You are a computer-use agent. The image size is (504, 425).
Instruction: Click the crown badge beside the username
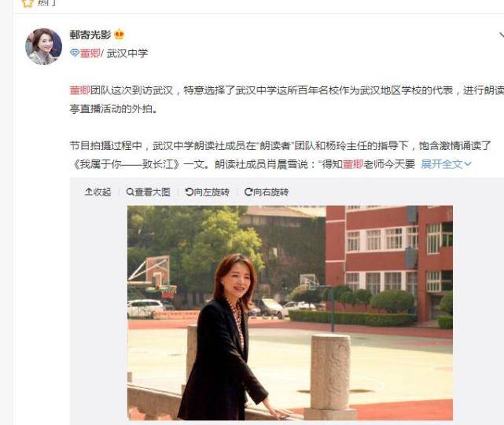pos(120,35)
